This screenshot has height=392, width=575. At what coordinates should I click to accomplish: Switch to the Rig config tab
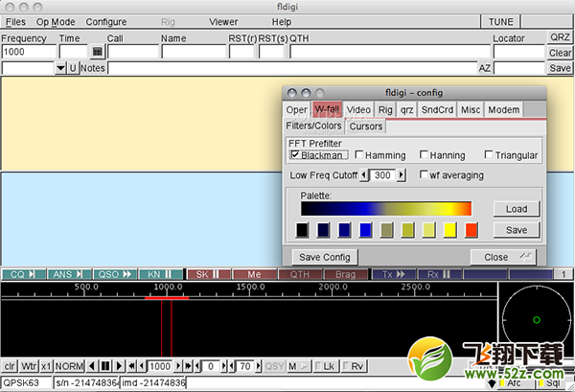[385, 109]
